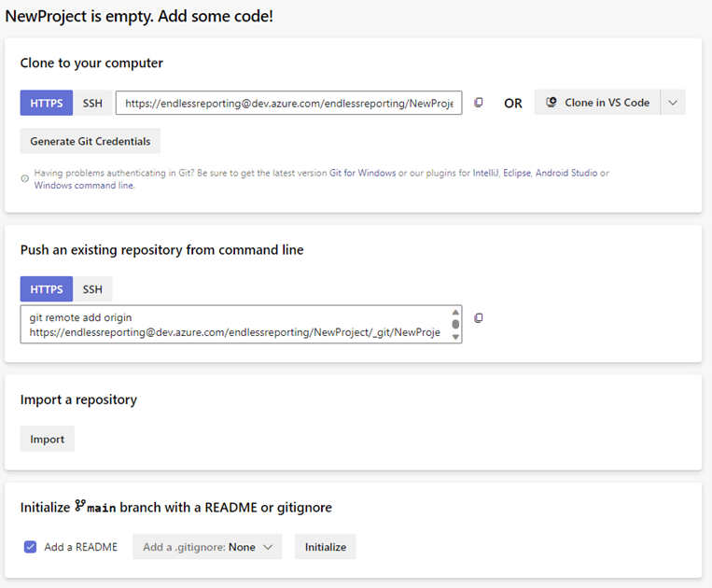Switch to SSH in push existing repository section
The width and height of the screenshot is (712, 588).
click(x=92, y=289)
